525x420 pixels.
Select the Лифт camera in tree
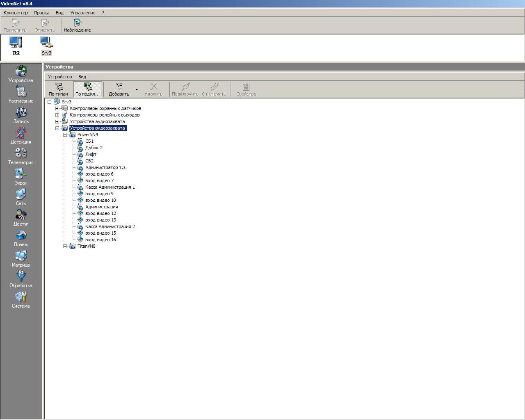pyautogui.click(x=91, y=154)
